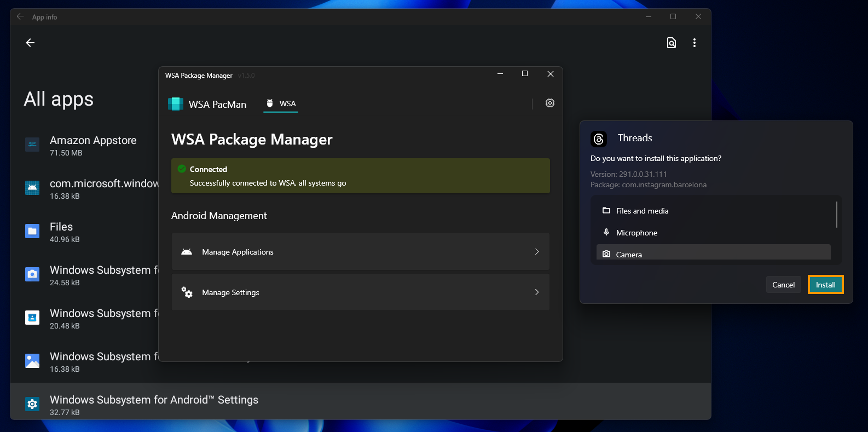Click the Manage Settings gears icon
868x432 pixels.
point(187,292)
